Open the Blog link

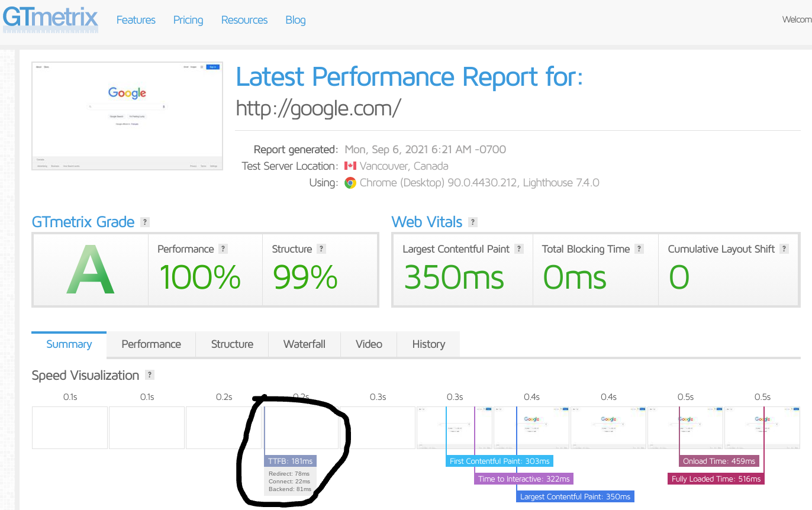click(295, 20)
